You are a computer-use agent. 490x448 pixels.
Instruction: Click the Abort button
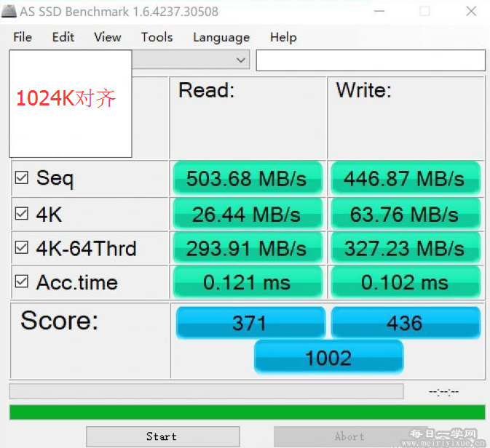click(x=350, y=436)
